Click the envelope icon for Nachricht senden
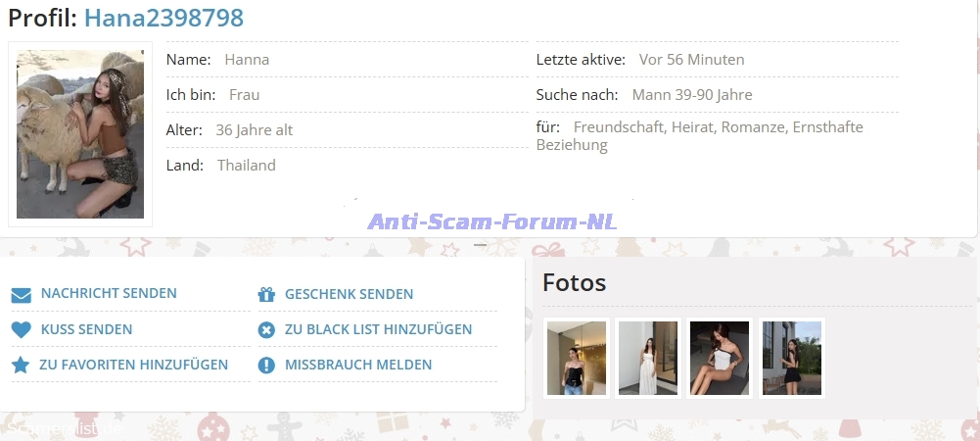Viewport: 980px width, 441px height. point(21,294)
